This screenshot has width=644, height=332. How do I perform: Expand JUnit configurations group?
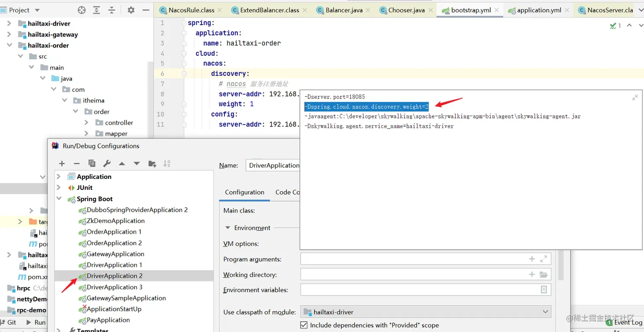59,188
